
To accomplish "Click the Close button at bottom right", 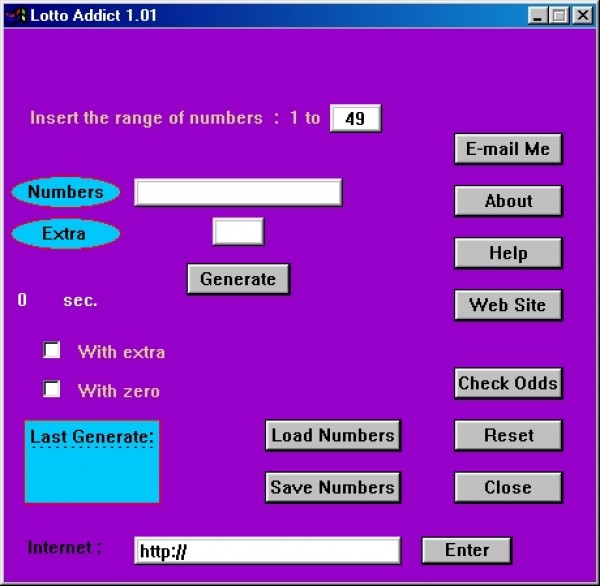I will click(508, 487).
